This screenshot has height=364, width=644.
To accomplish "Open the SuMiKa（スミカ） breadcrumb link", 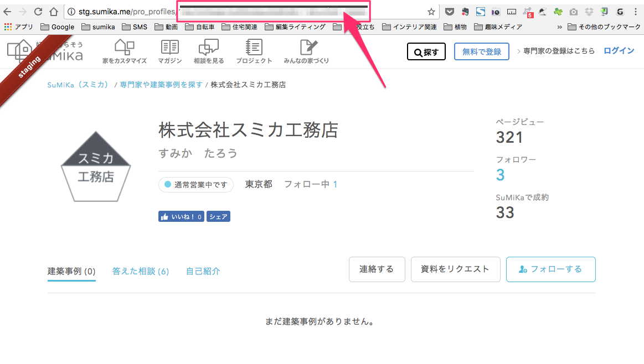I will (x=78, y=85).
